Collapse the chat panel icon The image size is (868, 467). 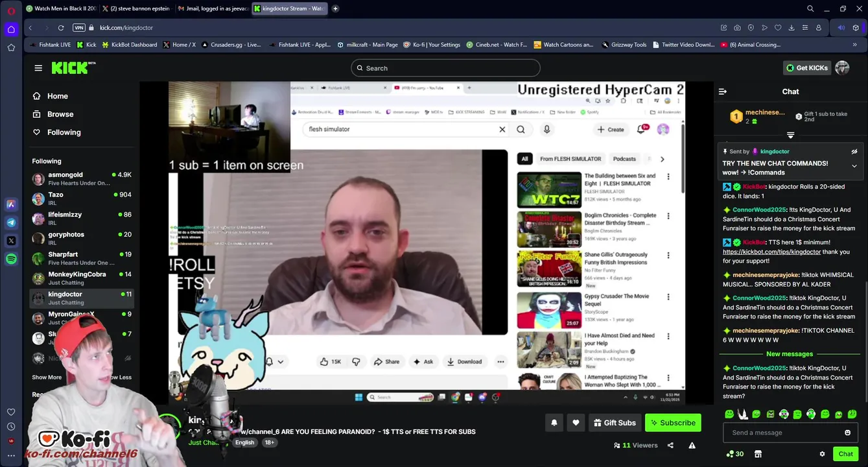[723, 91]
